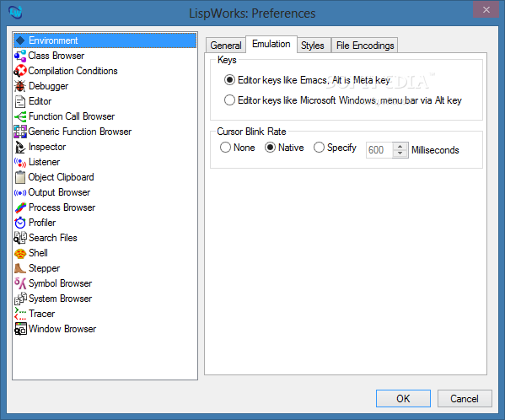Open the Profiler label

[42, 223]
